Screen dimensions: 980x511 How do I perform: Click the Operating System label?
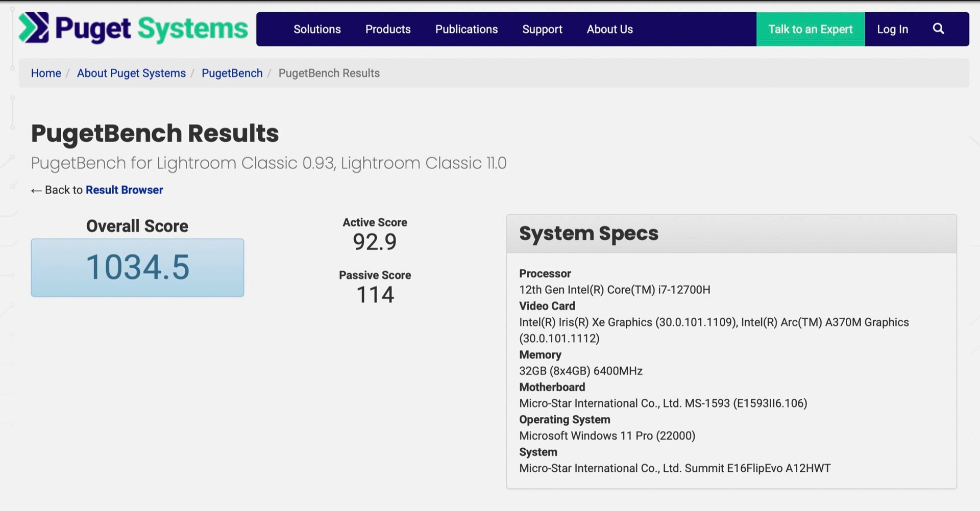coord(565,420)
